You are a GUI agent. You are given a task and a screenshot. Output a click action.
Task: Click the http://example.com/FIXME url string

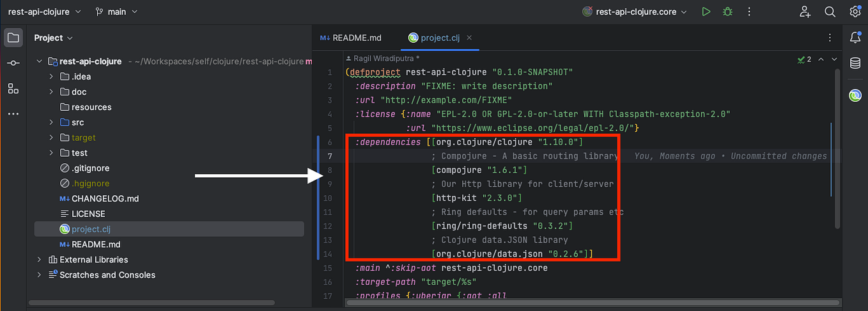(446, 100)
